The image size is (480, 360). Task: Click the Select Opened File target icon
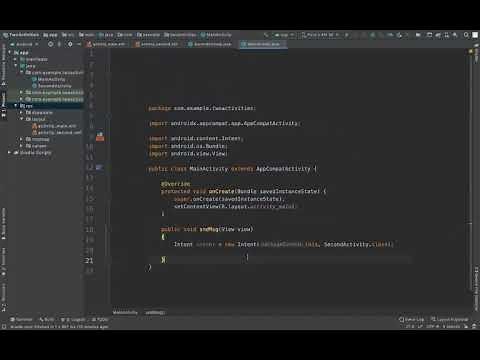(50, 44)
